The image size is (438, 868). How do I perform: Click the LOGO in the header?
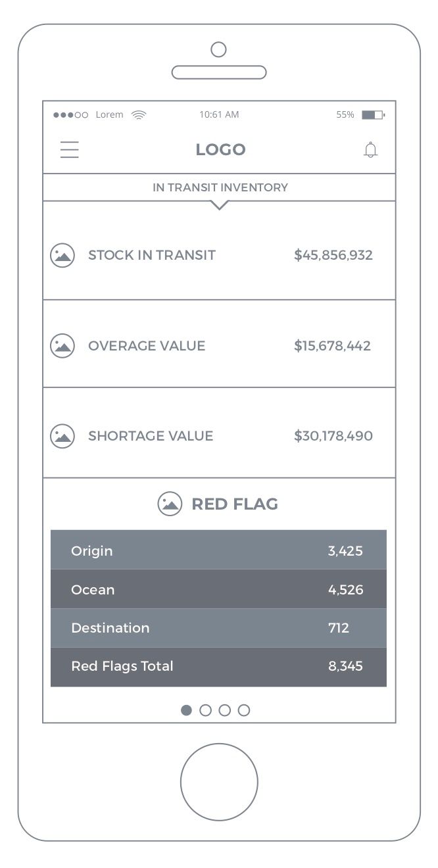coord(220,150)
